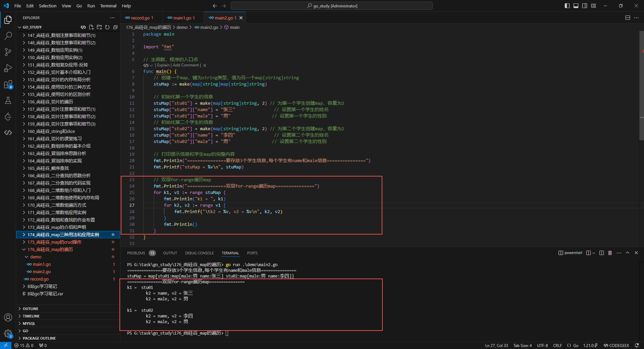Open the Manage gear icon
644x349 pixels.
[8, 334]
